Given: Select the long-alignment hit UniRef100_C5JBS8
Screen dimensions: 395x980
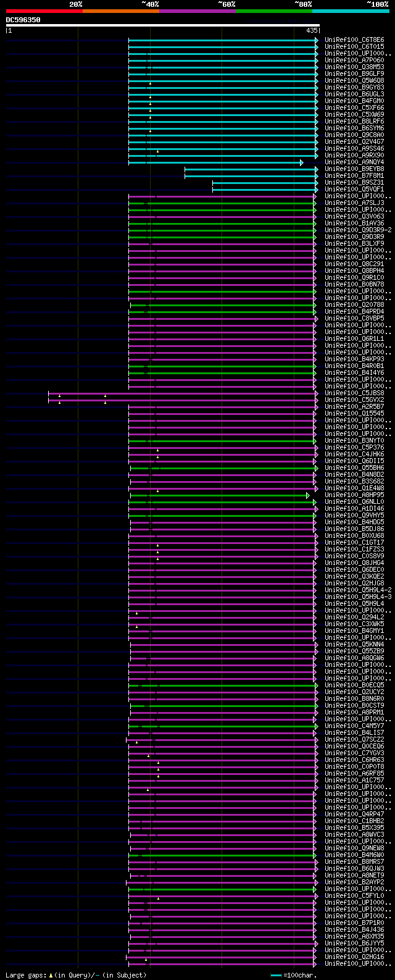Looking at the screenshot, I should [354, 393].
